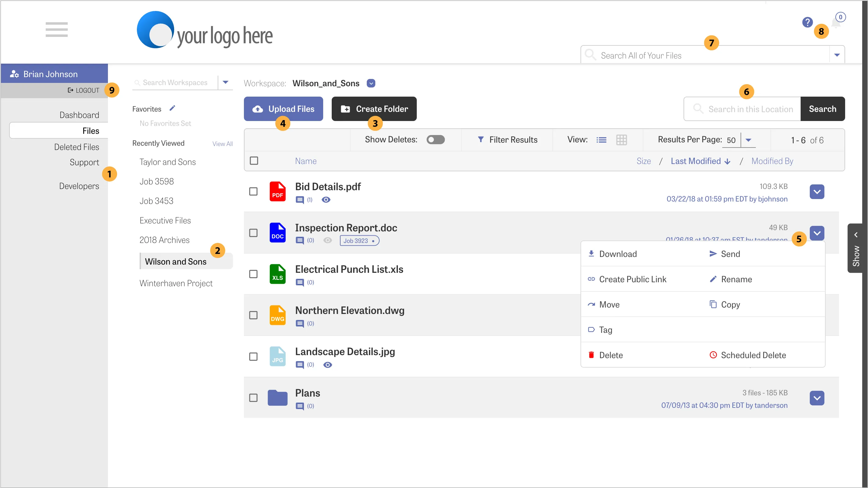This screenshot has width=868, height=488.
Task: Click the dark Search button
Action: coord(823,109)
